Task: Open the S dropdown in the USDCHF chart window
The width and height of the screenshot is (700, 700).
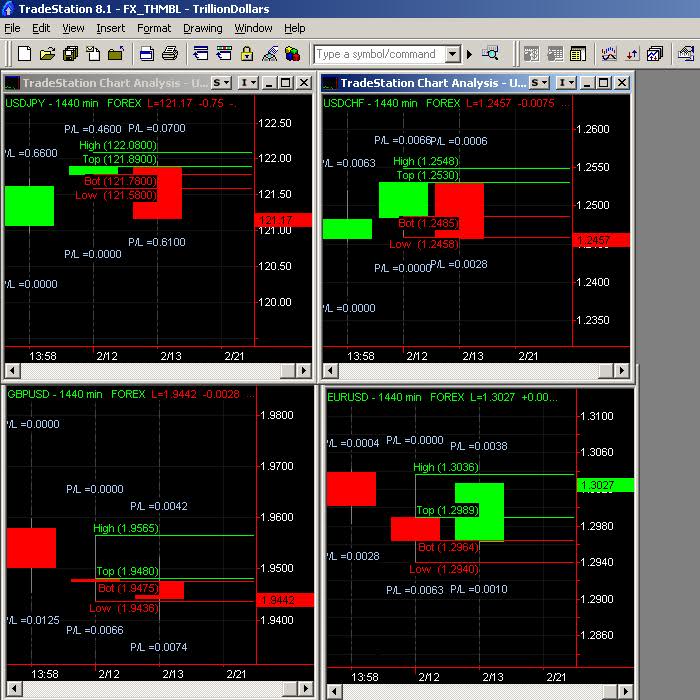Action: (539, 83)
